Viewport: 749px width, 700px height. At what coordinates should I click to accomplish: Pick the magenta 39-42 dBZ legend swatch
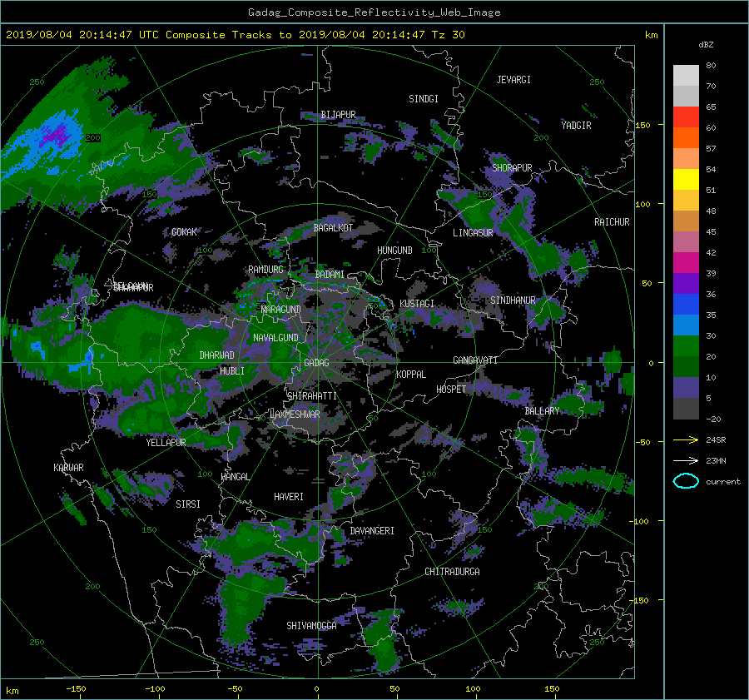(x=686, y=262)
